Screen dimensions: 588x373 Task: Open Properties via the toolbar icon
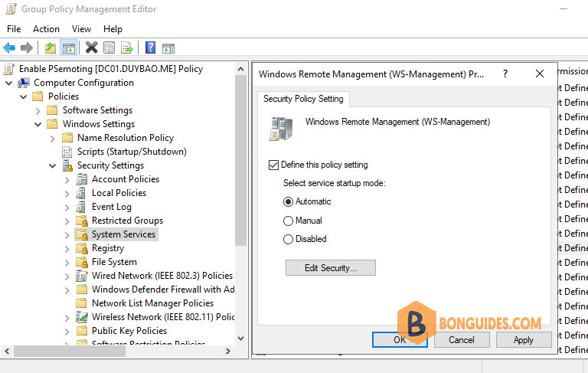[x=109, y=48]
